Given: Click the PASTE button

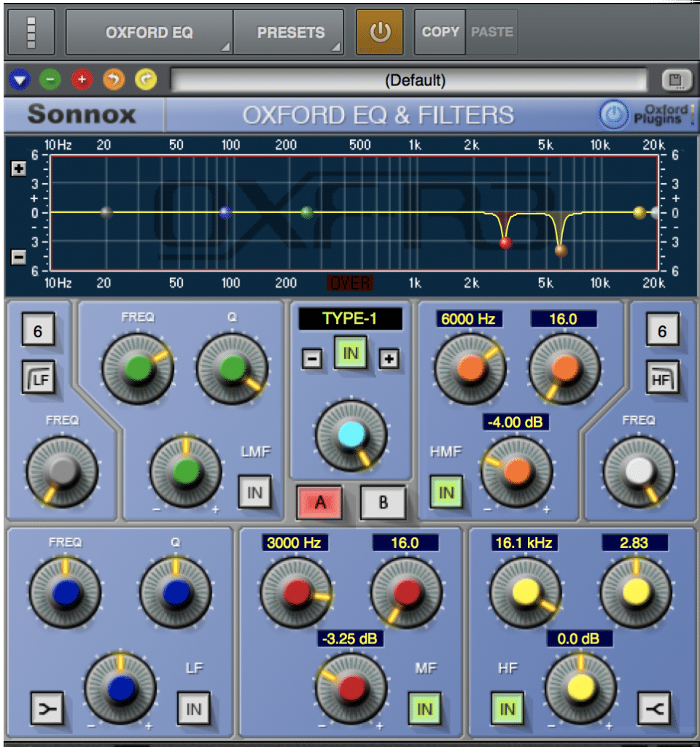Looking at the screenshot, I should point(492,32).
